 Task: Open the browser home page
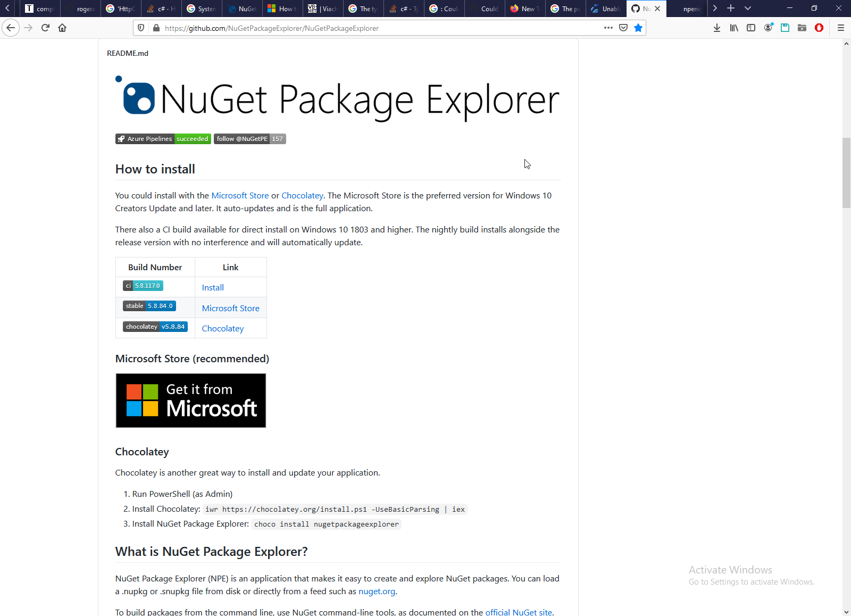(x=62, y=28)
